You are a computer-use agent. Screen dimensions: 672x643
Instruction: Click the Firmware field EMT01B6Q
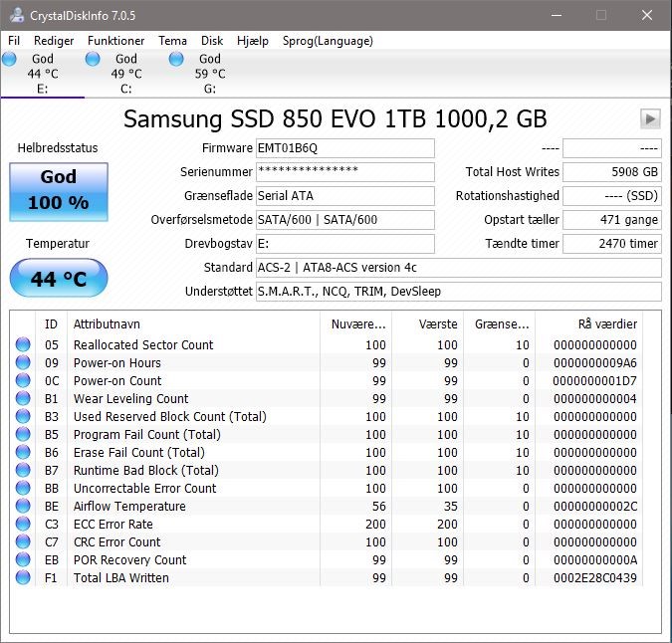pos(345,148)
